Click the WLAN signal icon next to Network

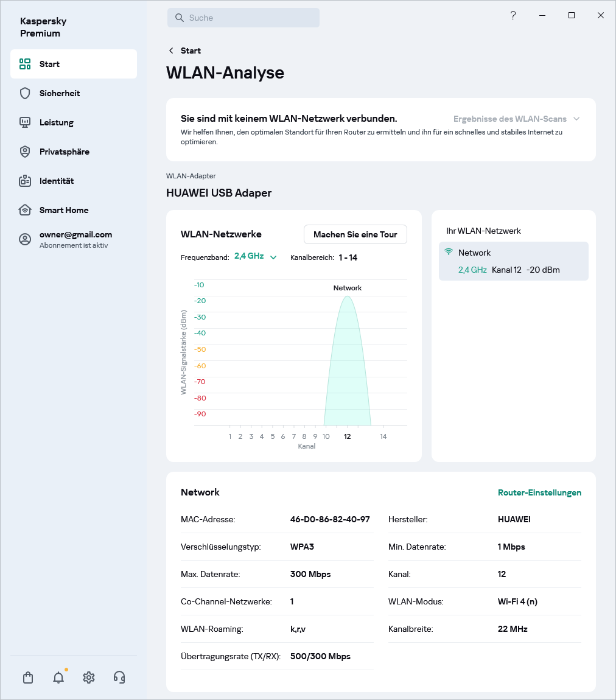(449, 252)
